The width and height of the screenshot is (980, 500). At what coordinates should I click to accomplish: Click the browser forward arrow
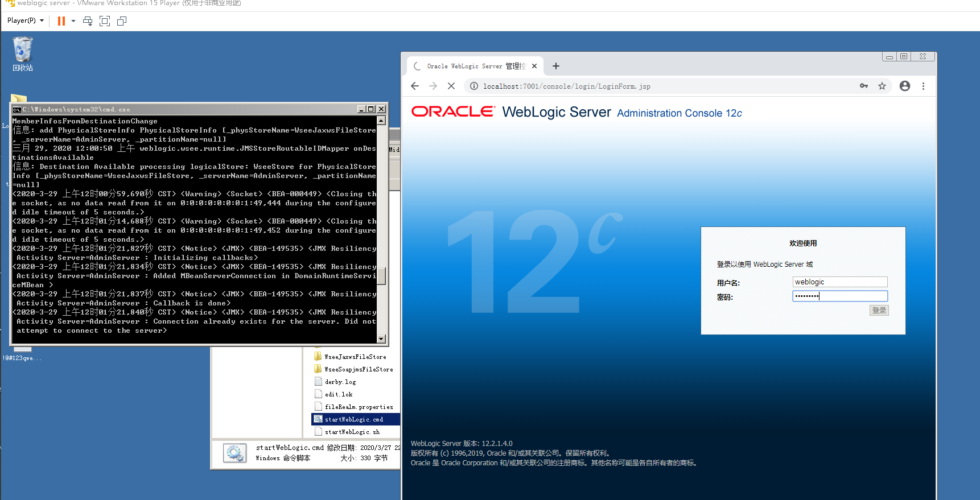tap(433, 86)
